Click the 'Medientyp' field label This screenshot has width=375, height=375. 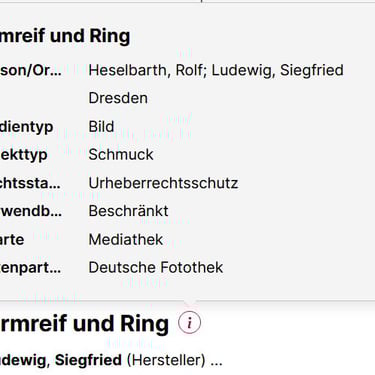click(27, 127)
